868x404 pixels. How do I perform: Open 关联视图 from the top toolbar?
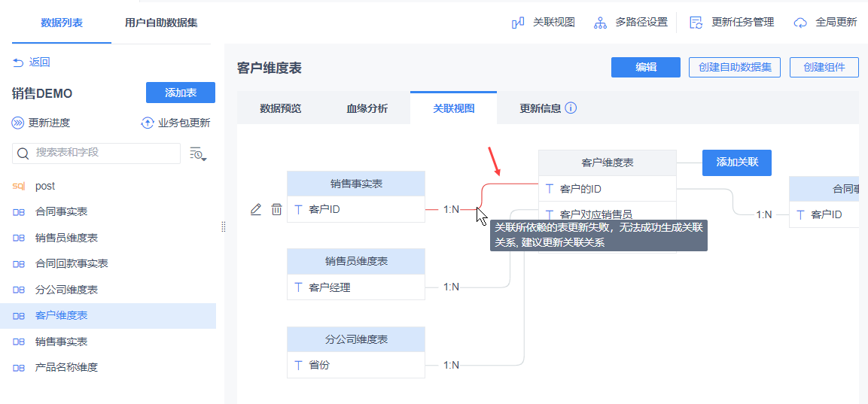[x=543, y=23]
